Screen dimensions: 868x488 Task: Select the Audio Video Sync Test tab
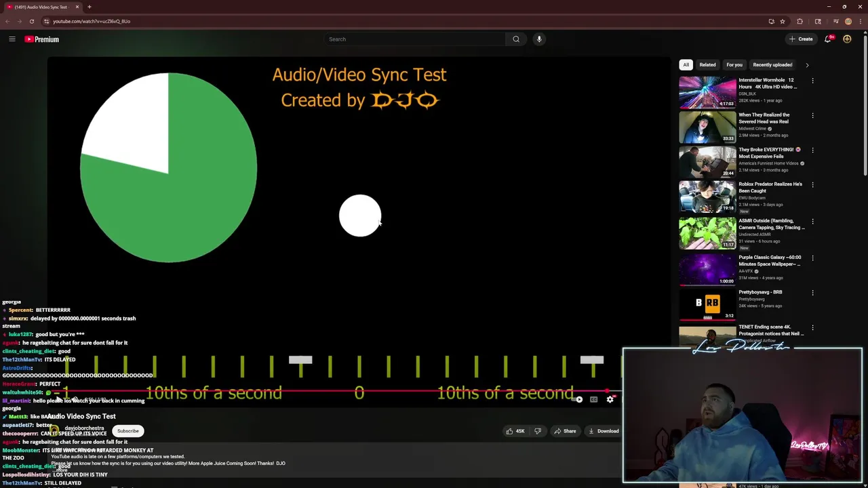click(x=42, y=7)
